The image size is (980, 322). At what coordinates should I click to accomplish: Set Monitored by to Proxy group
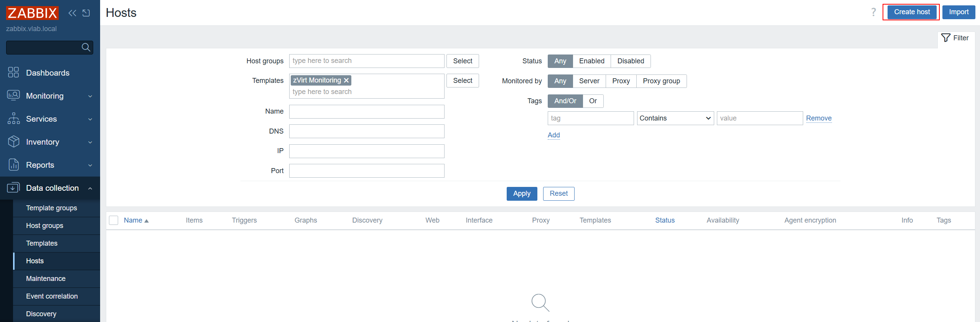661,81
